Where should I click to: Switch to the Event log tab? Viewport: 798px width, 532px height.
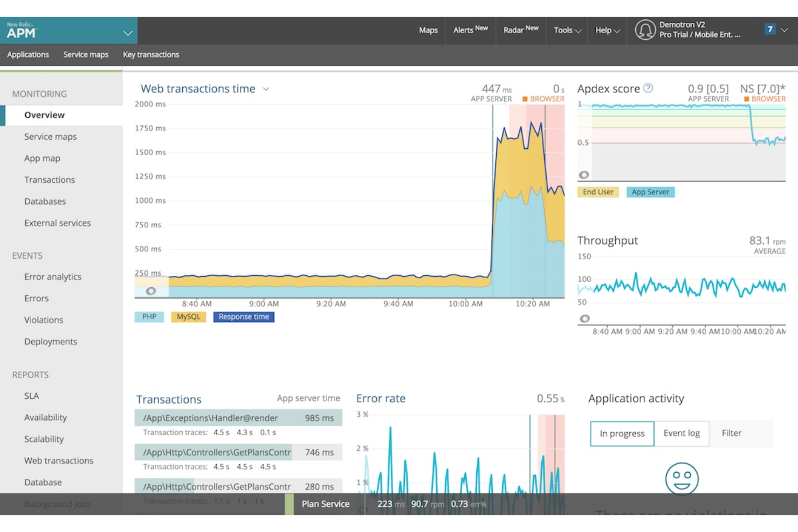point(682,433)
